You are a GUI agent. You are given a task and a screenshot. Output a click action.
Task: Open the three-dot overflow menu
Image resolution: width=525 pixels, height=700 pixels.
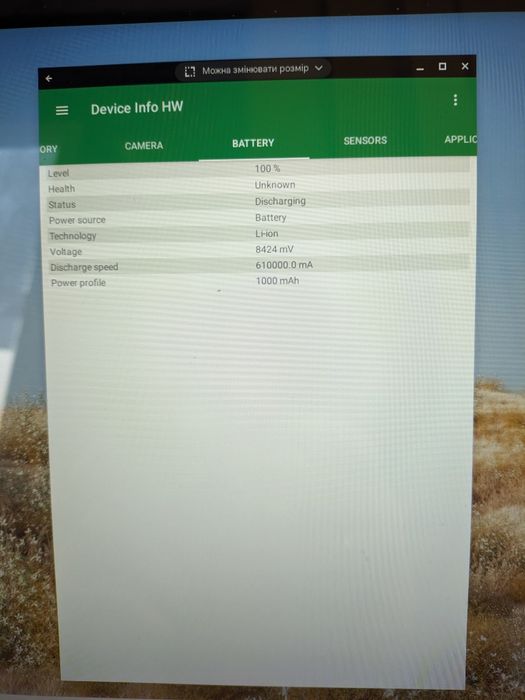tap(455, 100)
